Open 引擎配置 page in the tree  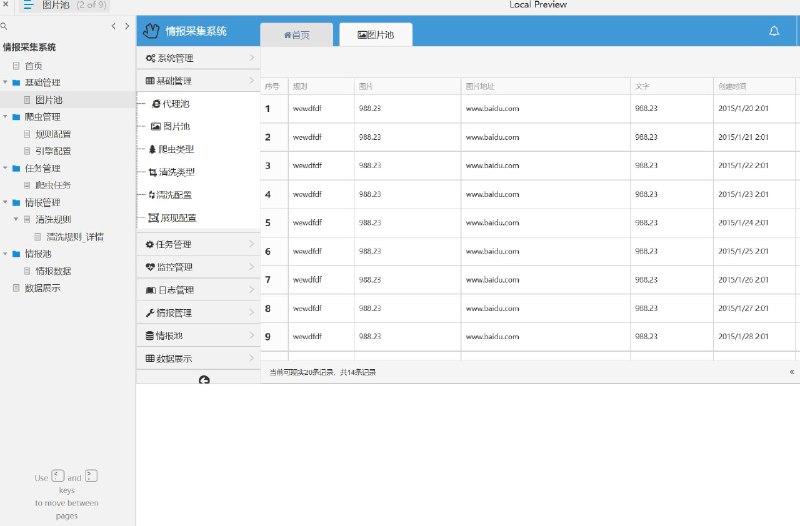(53, 151)
